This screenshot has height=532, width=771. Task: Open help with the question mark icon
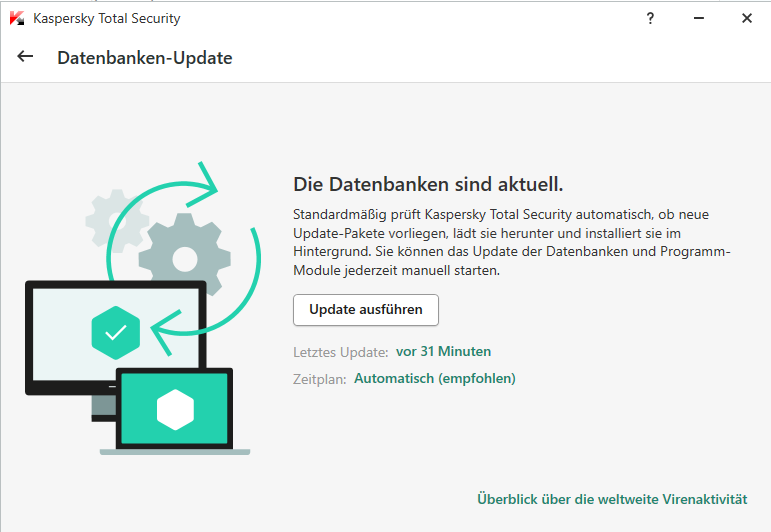(x=650, y=19)
